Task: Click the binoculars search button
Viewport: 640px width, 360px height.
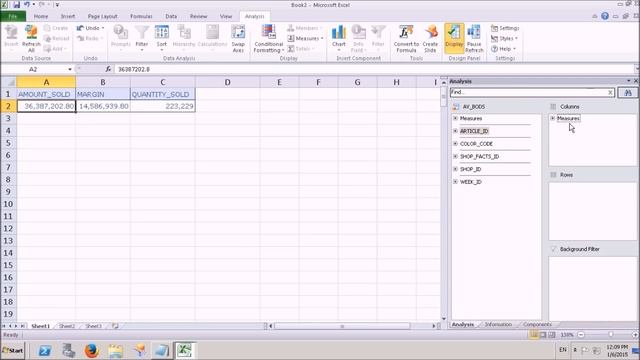Action: pos(628,93)
